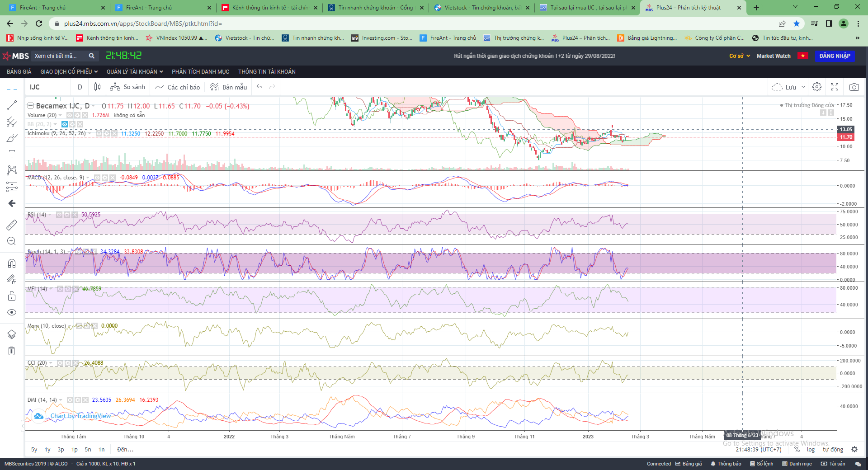868x470 pixels.
Task: Click the back arrow in the drawing toolbar
Action: click(12, 203)
